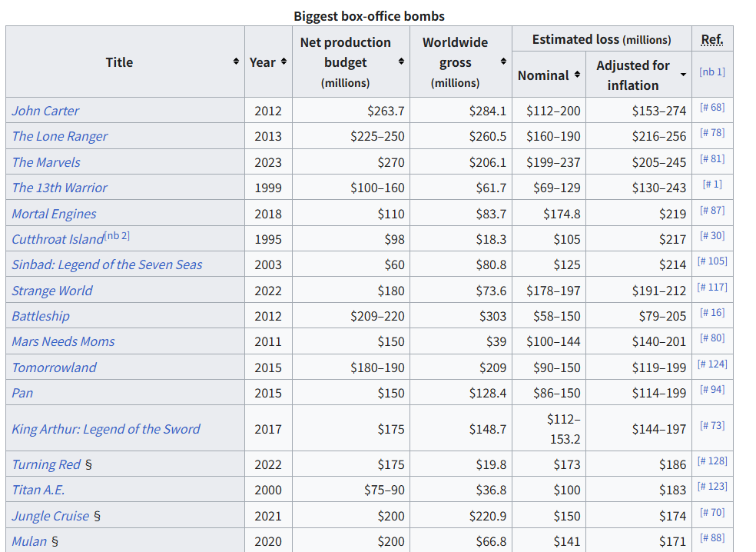The height and width of the screenshot is (552, 756).
Task: Open reference # 1 for The 13th Warrior
Action: tap(712, 185)
